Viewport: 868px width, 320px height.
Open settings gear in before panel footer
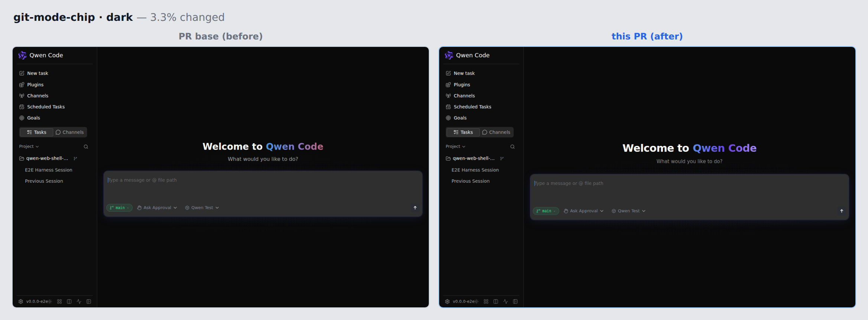[x=21, y=301]
